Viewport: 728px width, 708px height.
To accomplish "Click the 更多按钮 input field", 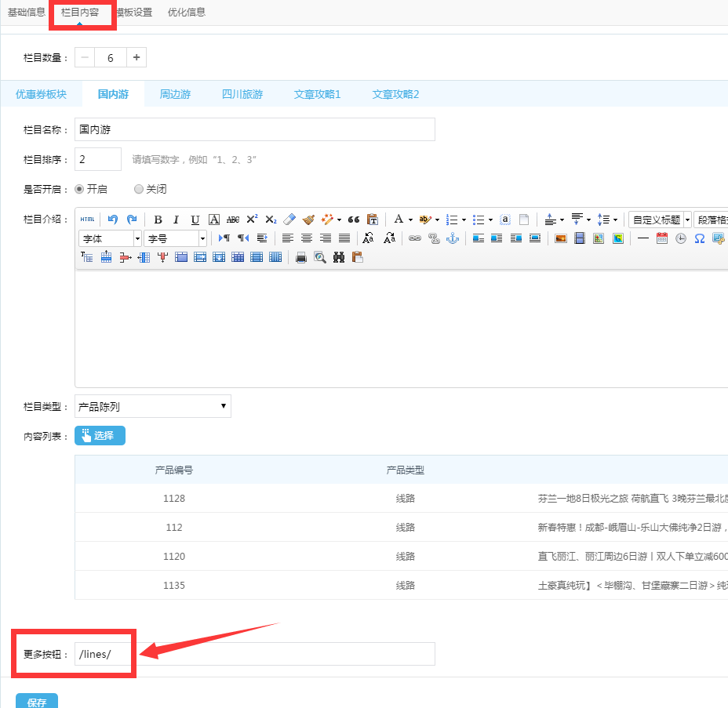I will 255,655.
